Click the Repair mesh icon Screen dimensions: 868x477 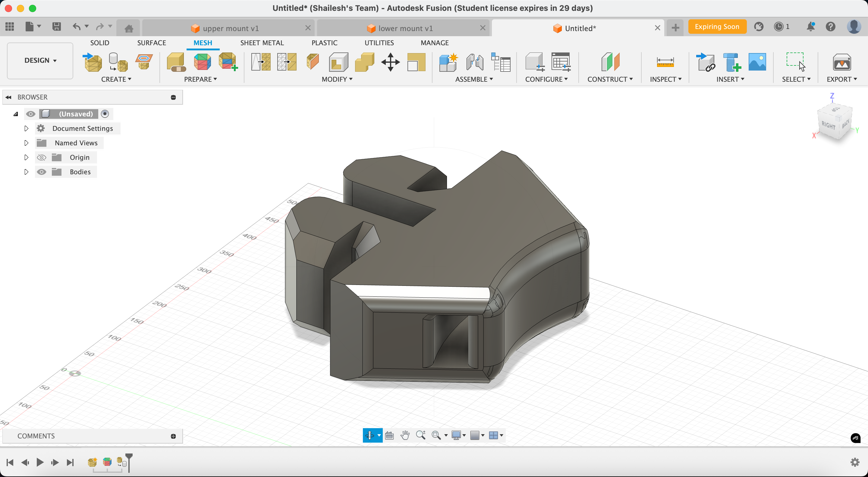(x=176, y=62)
